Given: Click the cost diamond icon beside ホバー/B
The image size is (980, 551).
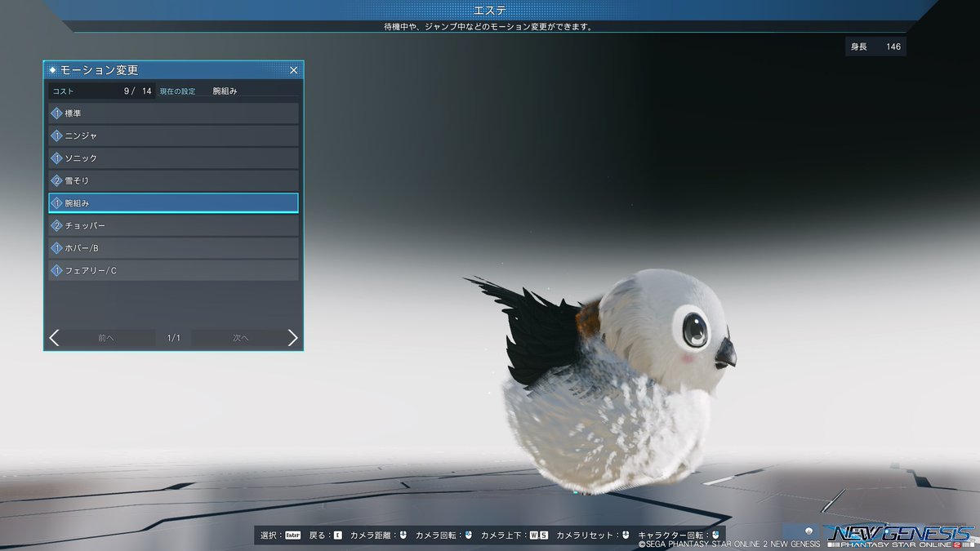Looking at the screenshot, I should pyautogui.click(x=56, y=247).
